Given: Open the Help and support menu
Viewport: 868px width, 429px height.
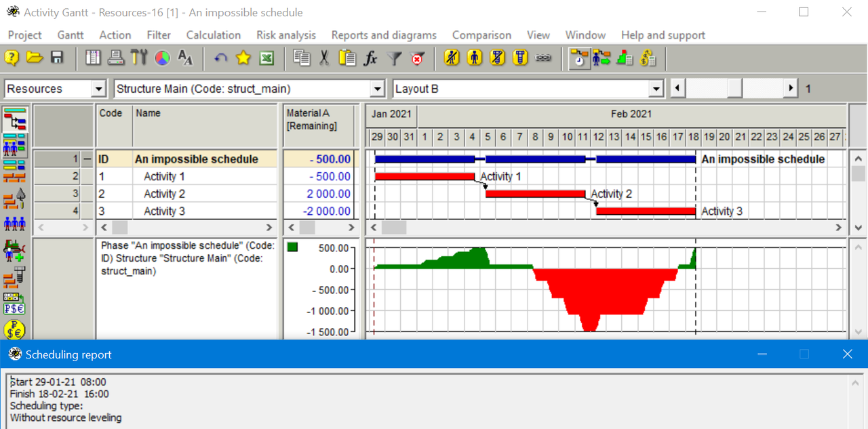Looking at the screenshot, I should pos(663,35).
